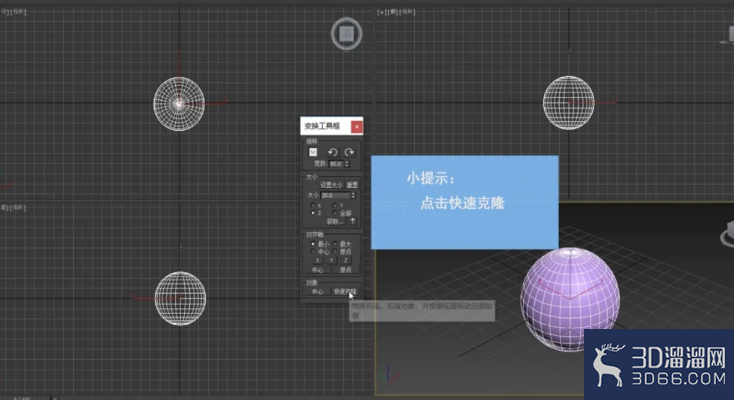Select the wireframe sphere in front viewport
734x400 pixels.
pos(568,103)
